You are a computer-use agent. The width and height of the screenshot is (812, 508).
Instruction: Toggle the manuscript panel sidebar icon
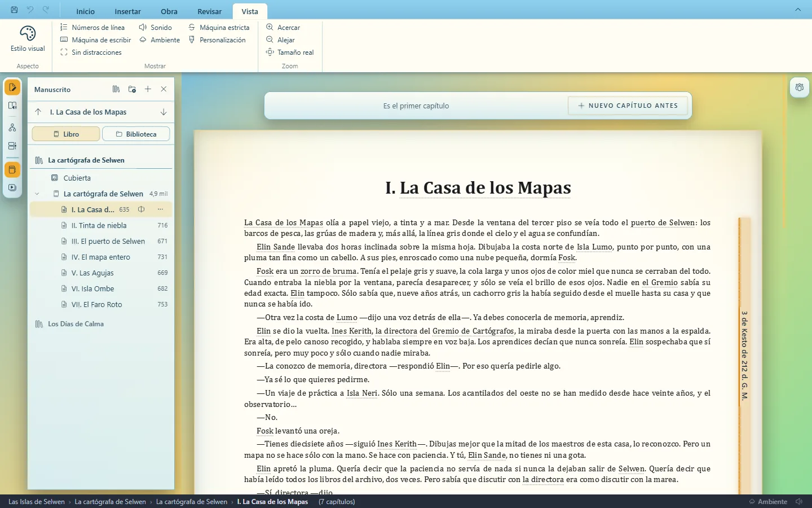(x=12, y=170)
